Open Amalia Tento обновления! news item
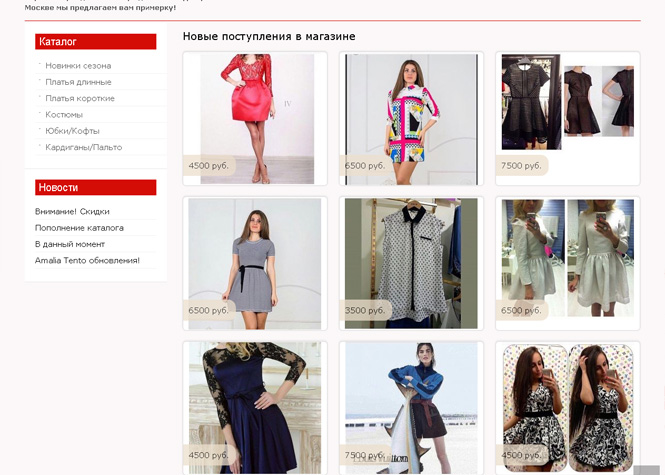This screenshot has width=665, height=475. [87, 260]
